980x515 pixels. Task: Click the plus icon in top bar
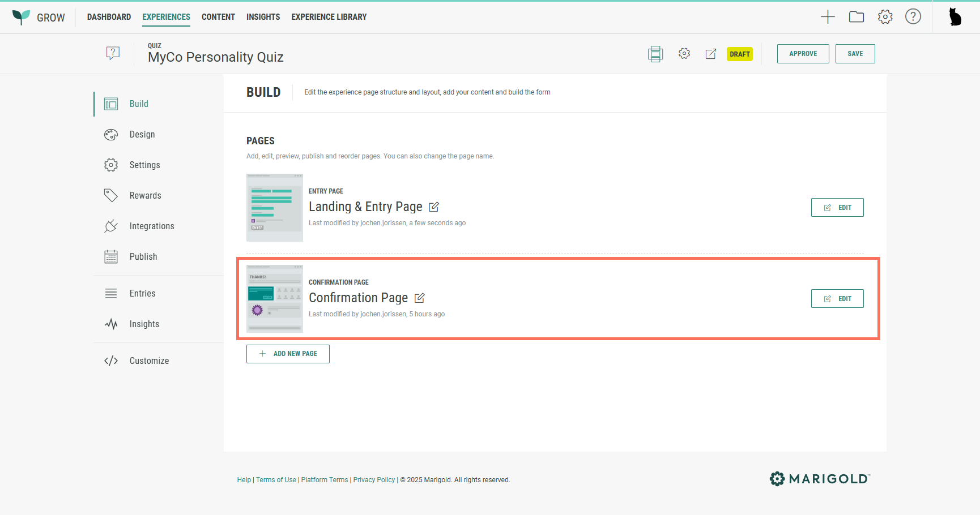pos(828,17)
